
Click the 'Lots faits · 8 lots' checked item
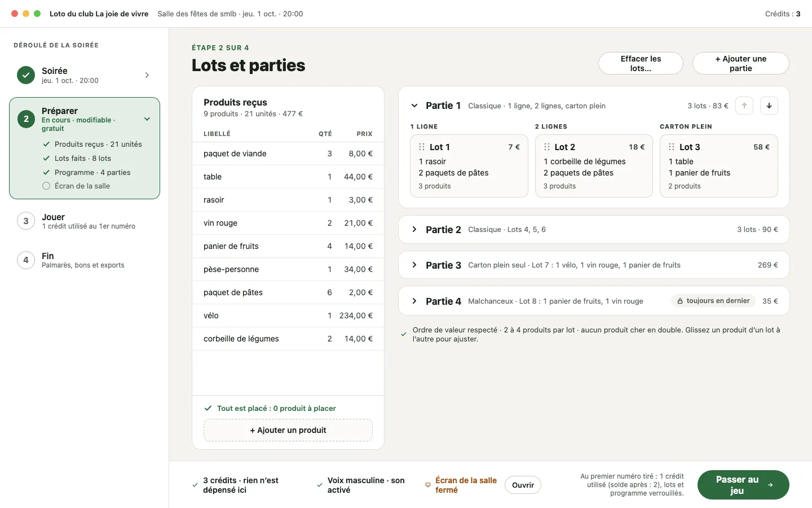pos(77,158)
